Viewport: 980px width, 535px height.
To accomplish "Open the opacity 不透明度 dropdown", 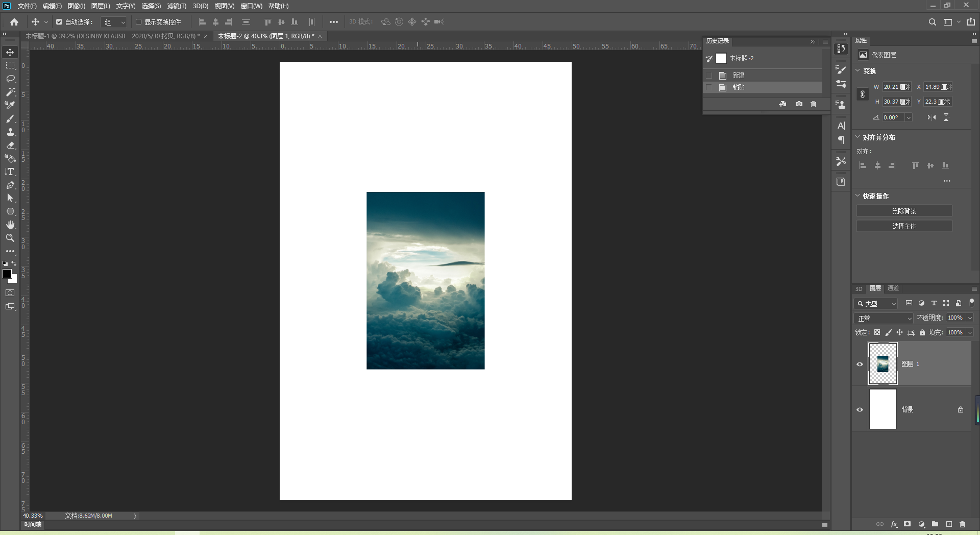I will pos(970,318).
